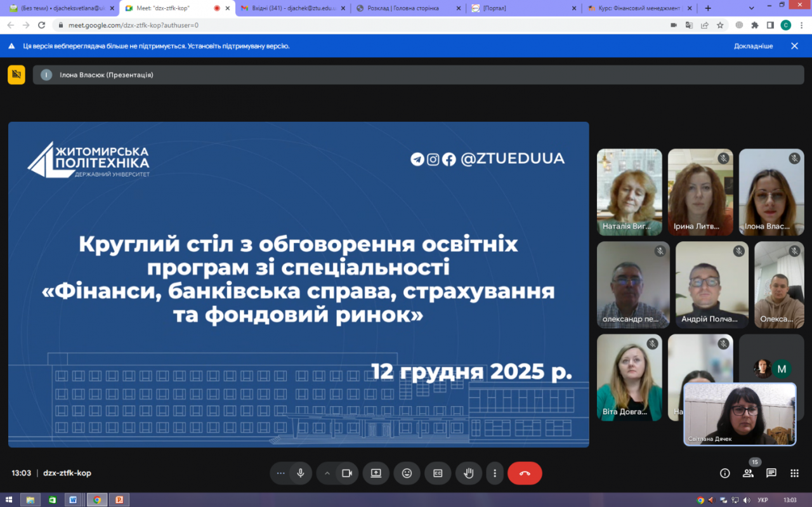Dismiss the unsupported browser warning banner

pos(794,46)
